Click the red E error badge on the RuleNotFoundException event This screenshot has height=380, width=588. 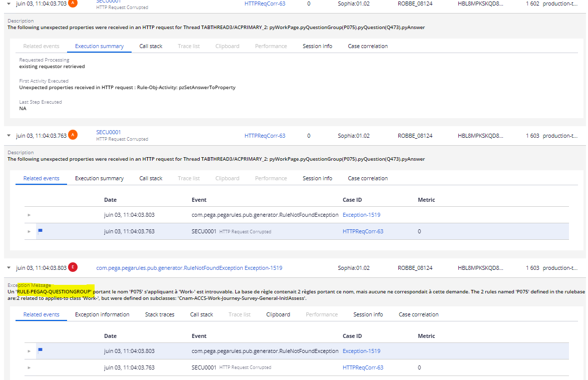click(x=73, y=267)
